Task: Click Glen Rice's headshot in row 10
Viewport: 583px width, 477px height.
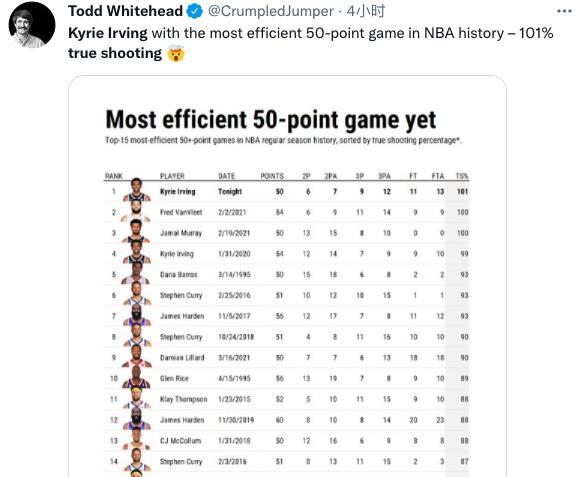Action: [x=136, y=377]
